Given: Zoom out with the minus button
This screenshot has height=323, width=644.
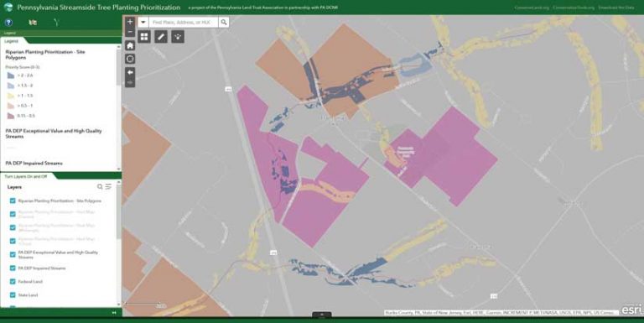Looking at the screenshot, I should point(130,32).
